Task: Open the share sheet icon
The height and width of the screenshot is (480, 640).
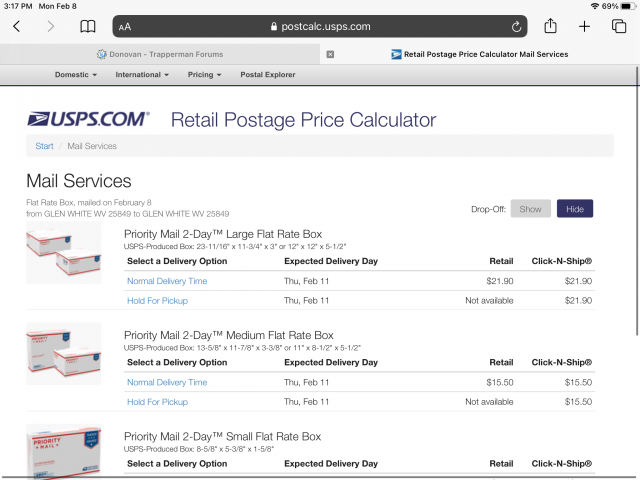Action: click(x=550, y=27)
